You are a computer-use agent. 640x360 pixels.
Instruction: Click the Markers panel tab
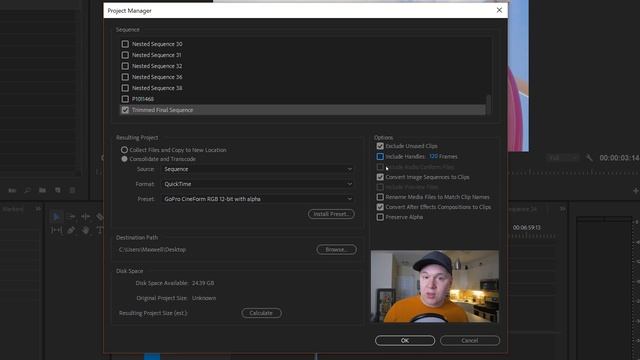13,209
